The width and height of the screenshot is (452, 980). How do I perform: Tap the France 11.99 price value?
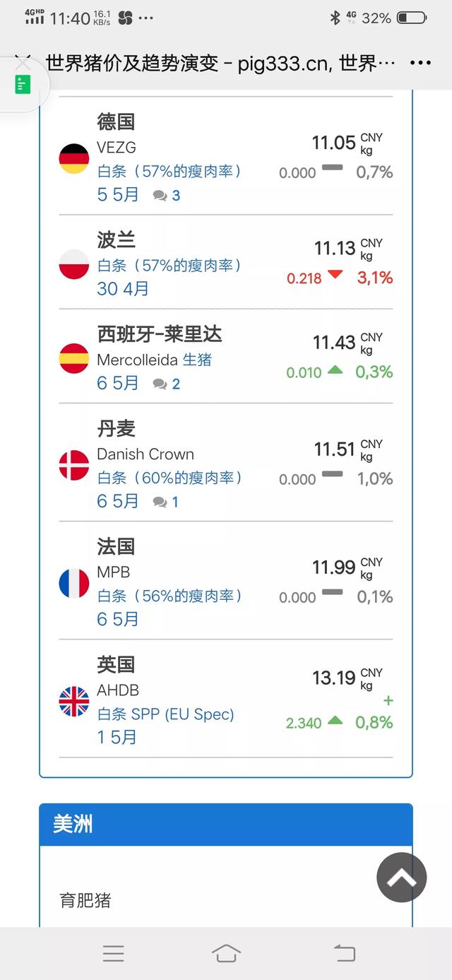pos(333,567)
